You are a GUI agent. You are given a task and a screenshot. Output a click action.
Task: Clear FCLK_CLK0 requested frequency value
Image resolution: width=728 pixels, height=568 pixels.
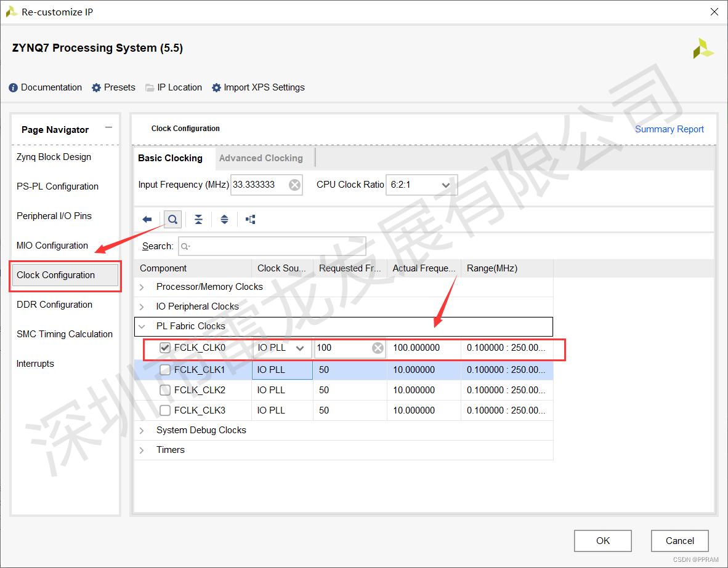(x=378, y=348)
